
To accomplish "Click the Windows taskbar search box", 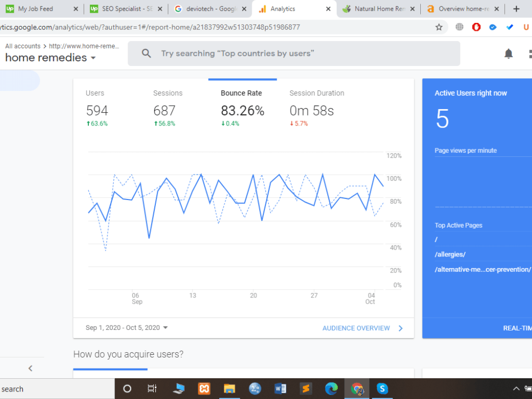I will (57, 389).
